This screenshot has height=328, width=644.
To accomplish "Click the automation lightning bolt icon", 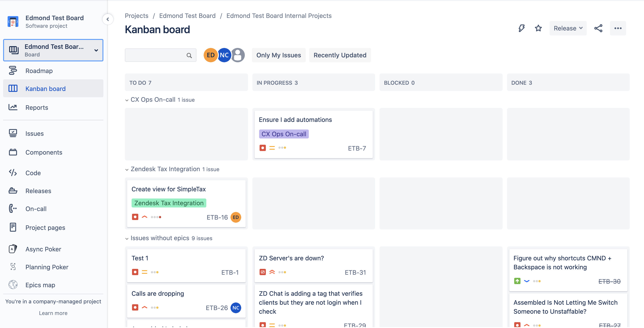I will pyautogui.click(x=521, y=28).
